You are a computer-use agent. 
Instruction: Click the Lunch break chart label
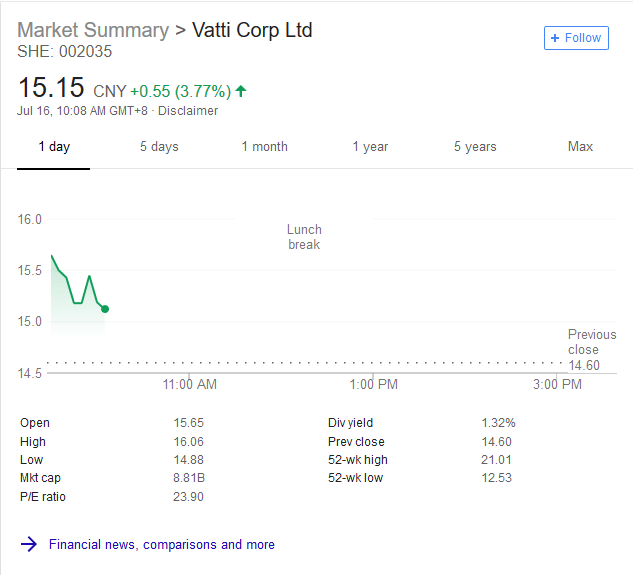(x=304, y=237)
